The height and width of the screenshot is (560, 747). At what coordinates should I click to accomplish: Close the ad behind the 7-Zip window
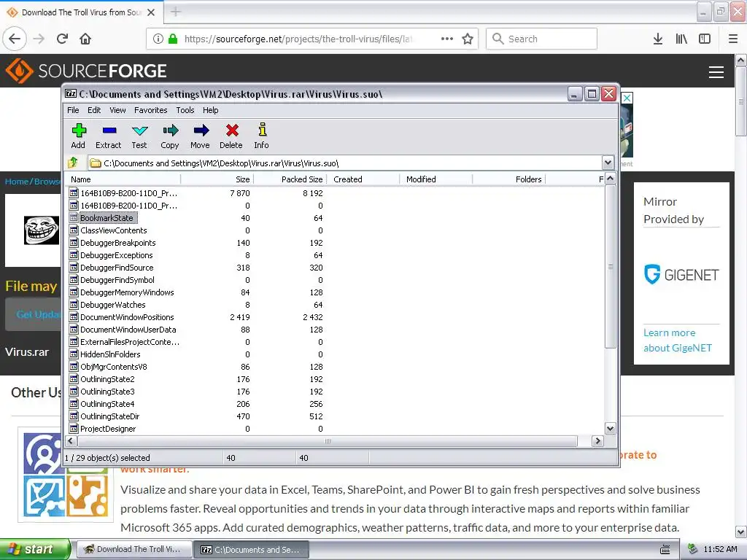(x=627, y=98)
